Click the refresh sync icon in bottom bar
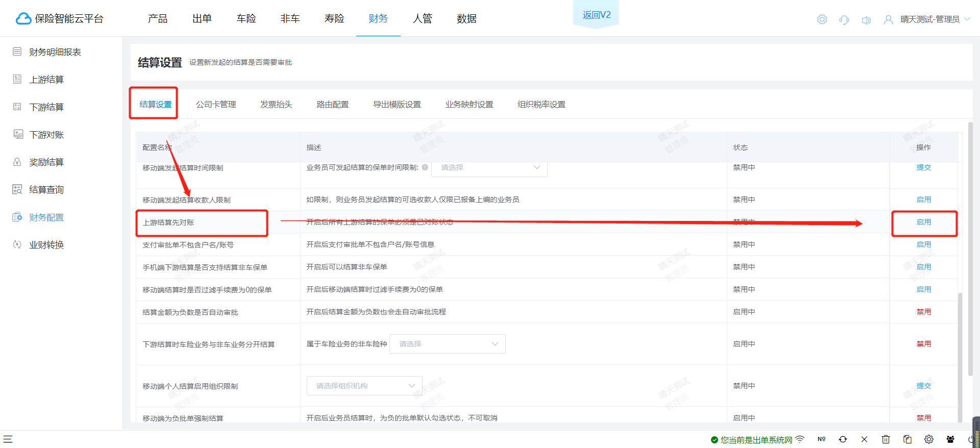Viewport: 980px width, 448px height. [843, 439]
